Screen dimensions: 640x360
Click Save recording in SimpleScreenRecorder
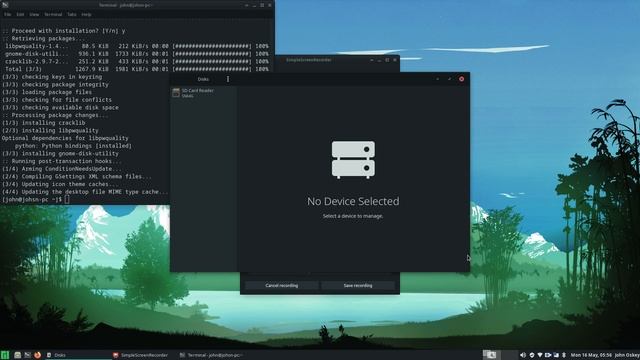point(358,285)
